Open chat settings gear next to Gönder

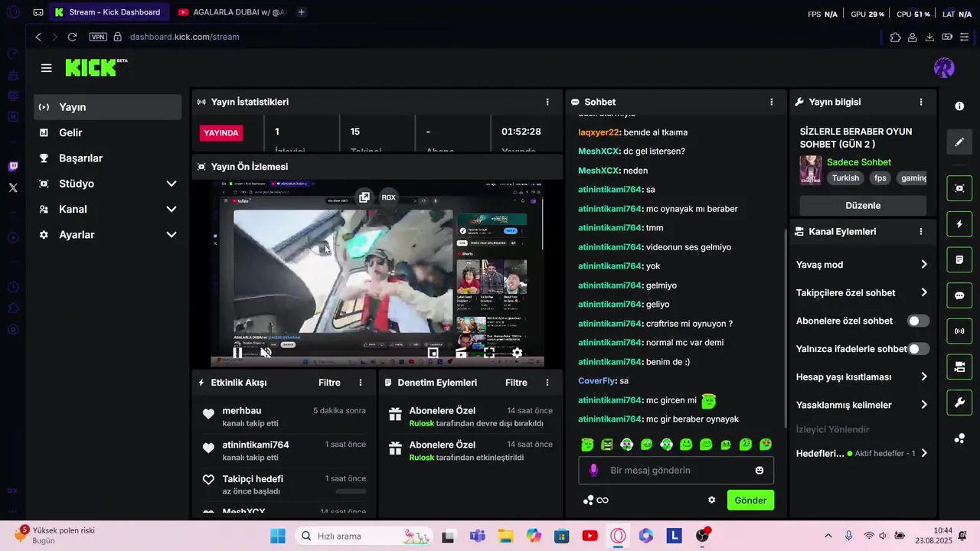(711, 500)
